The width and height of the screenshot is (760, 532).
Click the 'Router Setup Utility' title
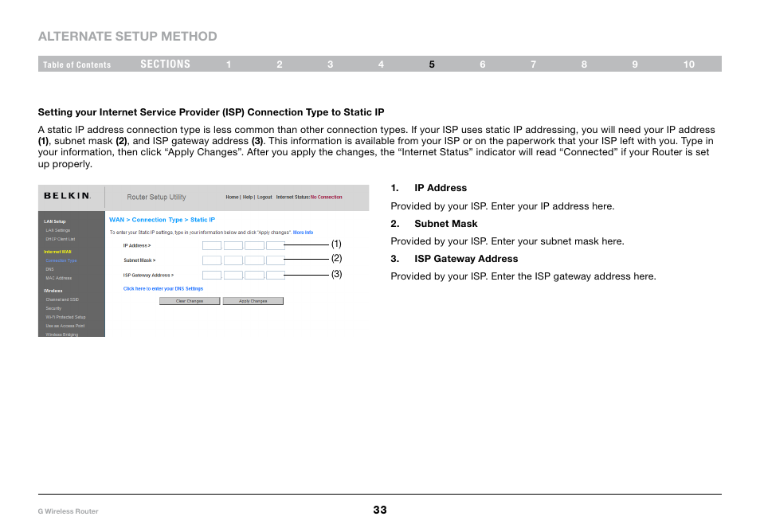tap(156, 198)
